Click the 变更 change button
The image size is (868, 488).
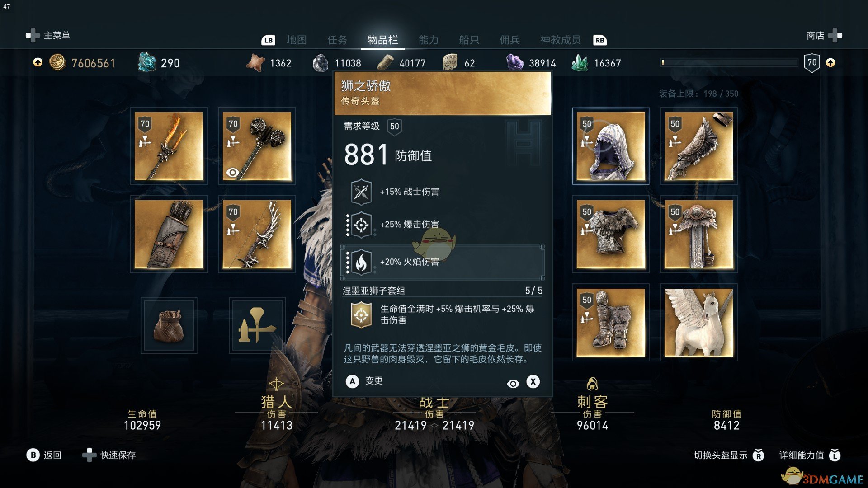click(364, 381)
